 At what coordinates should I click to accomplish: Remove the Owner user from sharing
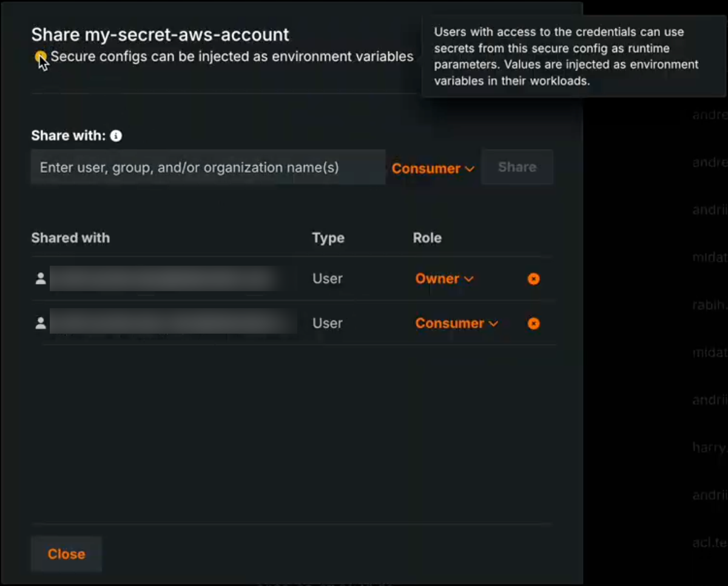(533, 279)
